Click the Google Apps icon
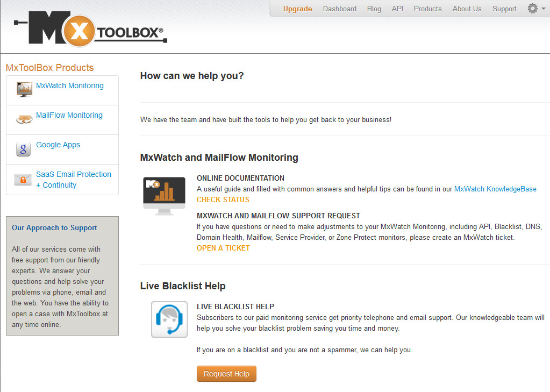This screenshot has height=392, width=550. point(23,148)
